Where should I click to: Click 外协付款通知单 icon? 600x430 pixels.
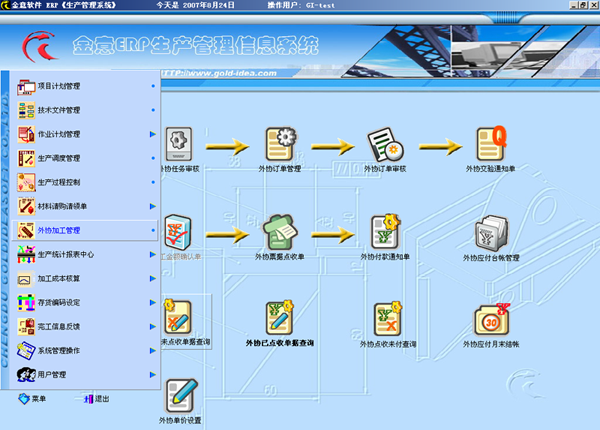click(385, 233)
